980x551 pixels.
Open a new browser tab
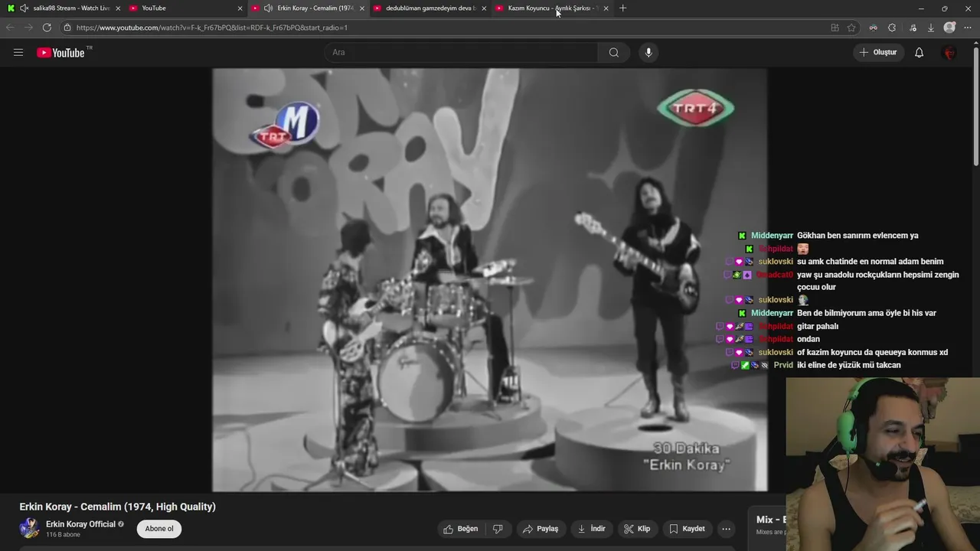tap(622, 8)
